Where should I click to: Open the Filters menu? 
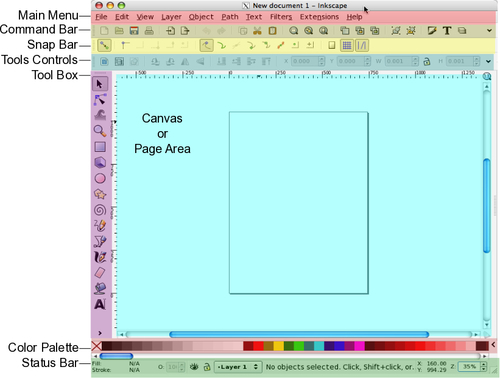coord(281,17)
